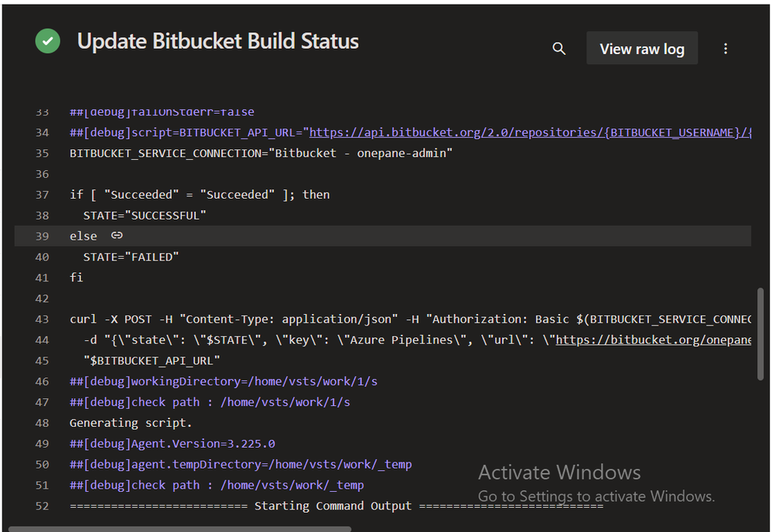Click the else keyword on line 39
The image size is (772, 532).
[84, 236]
